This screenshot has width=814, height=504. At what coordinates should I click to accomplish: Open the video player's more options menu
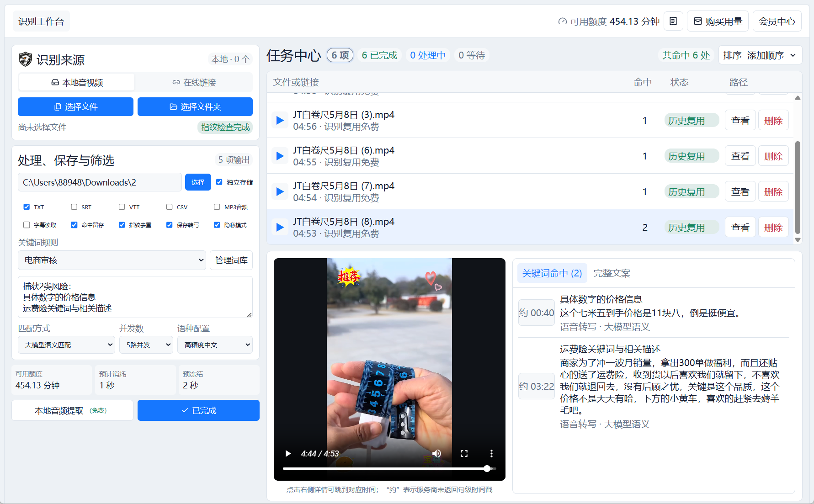[x=491, y=453]
